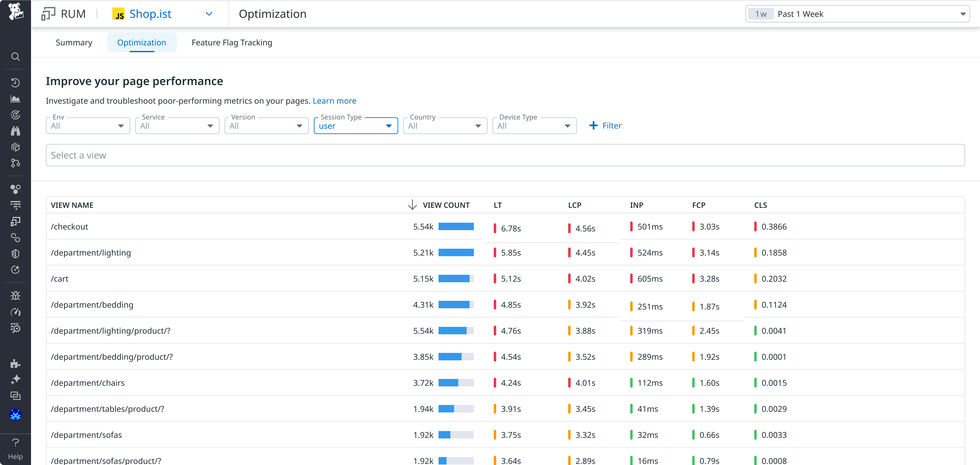Open the bug Error Tracking icon

click(16, 295)
